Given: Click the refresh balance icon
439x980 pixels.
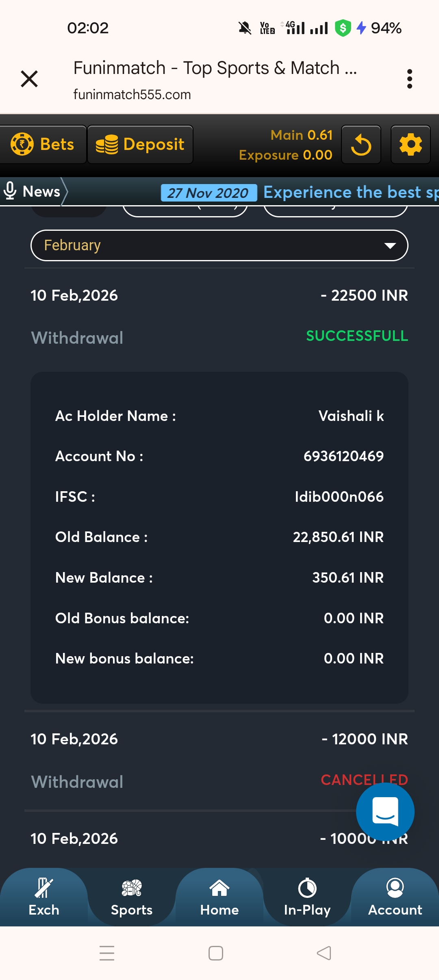Looking at the screenshot, I should point(361,145).
